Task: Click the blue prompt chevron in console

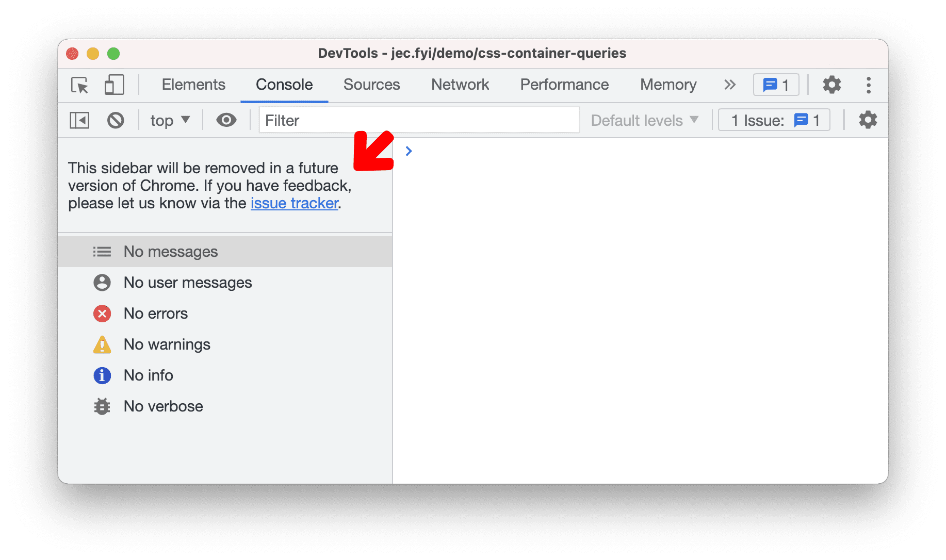Action: click(x=409, y=151)
